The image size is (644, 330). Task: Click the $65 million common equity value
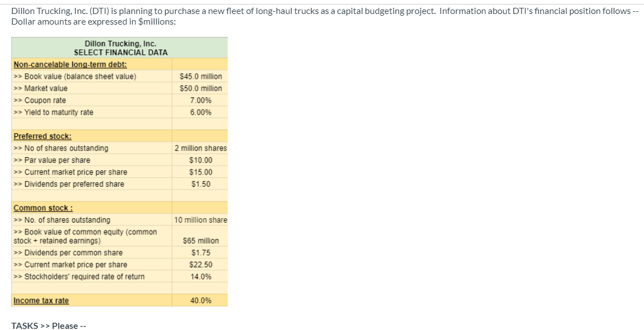(x=200, y=241)
